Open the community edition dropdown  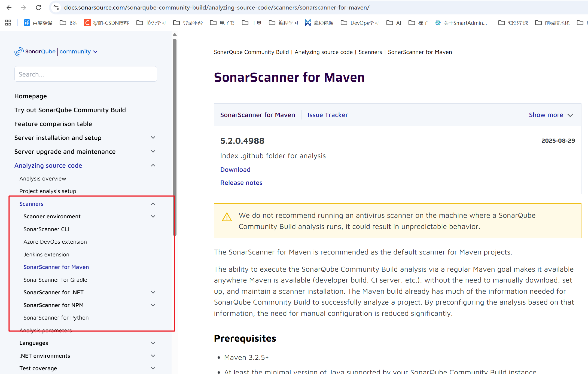click(x=79, y=51)
